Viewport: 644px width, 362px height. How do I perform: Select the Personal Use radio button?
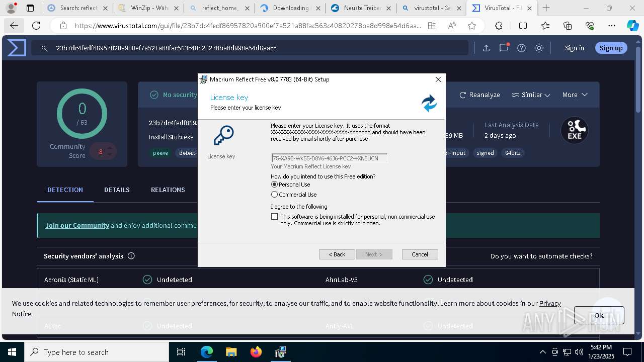pos(274,185)
